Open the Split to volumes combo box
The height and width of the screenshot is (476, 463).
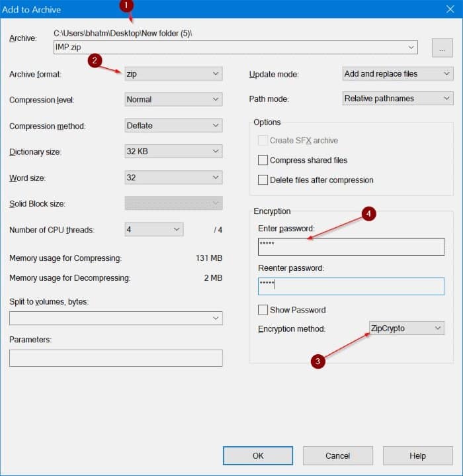click(116, 318)
